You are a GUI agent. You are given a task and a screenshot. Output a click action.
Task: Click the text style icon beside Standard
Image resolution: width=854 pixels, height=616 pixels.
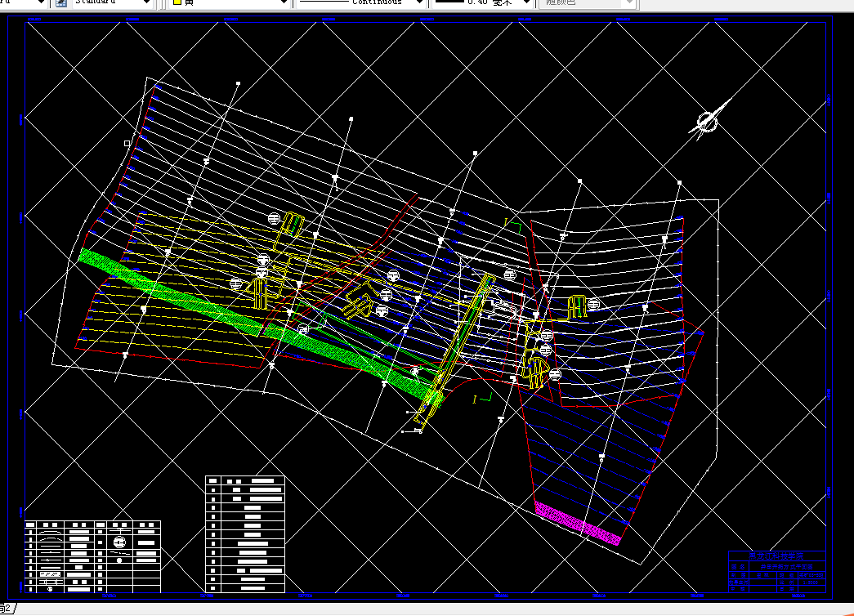tap(61, 2)
